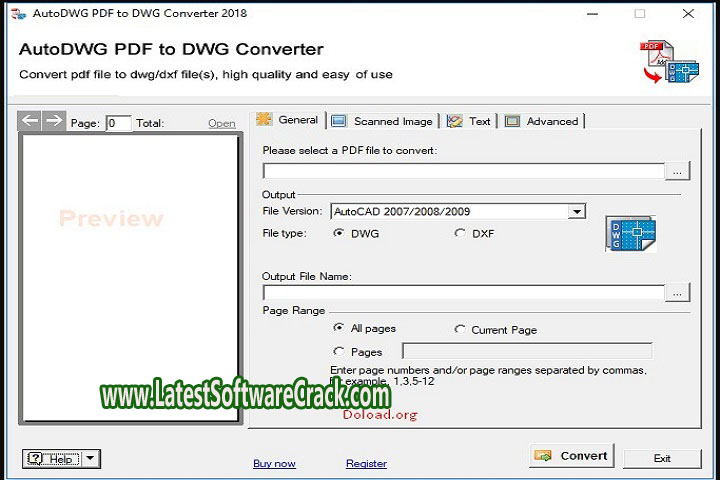The height and width of the screenshot is (480, 720).
Task: Click the Open link above preview
Action: (x=222, y=123)
